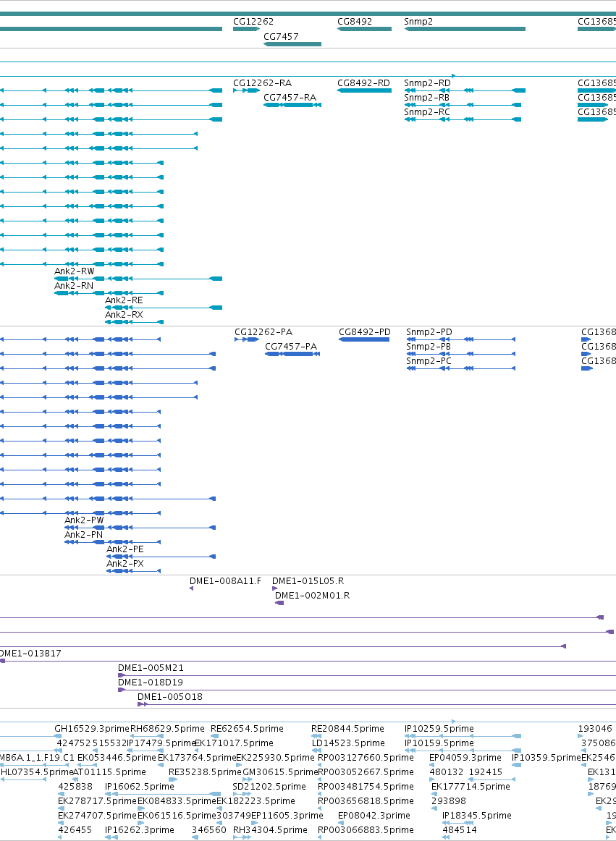Select the IP10159.5prime cDNA label
The width and height of the screenshot is (616, 841).
click(x=439, y=743)
